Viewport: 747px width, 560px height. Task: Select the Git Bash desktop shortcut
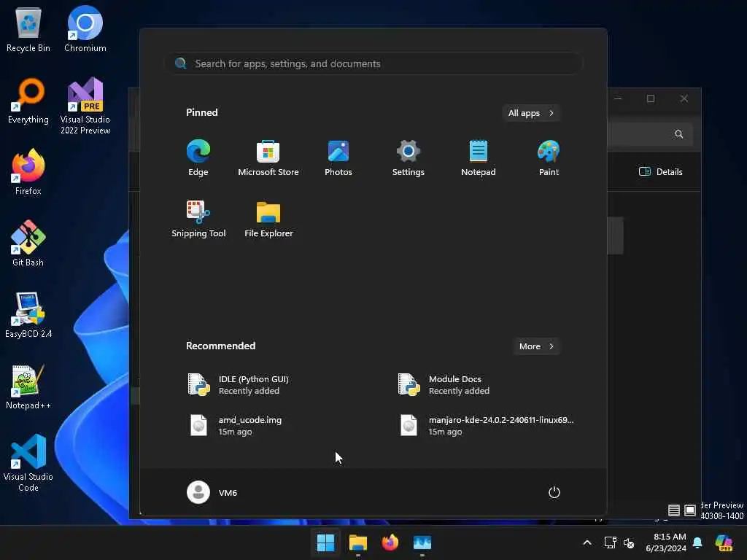click(x=28, y=244)
